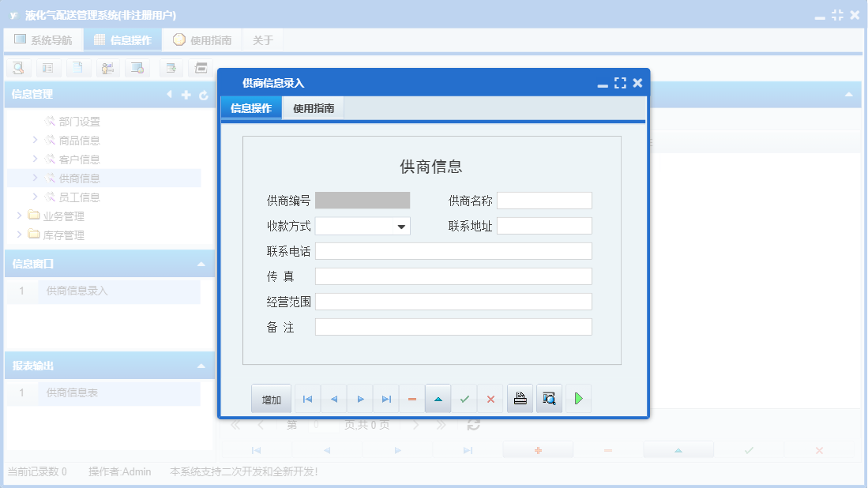
Task: Navigate to the last record
Action: point(385,399)
